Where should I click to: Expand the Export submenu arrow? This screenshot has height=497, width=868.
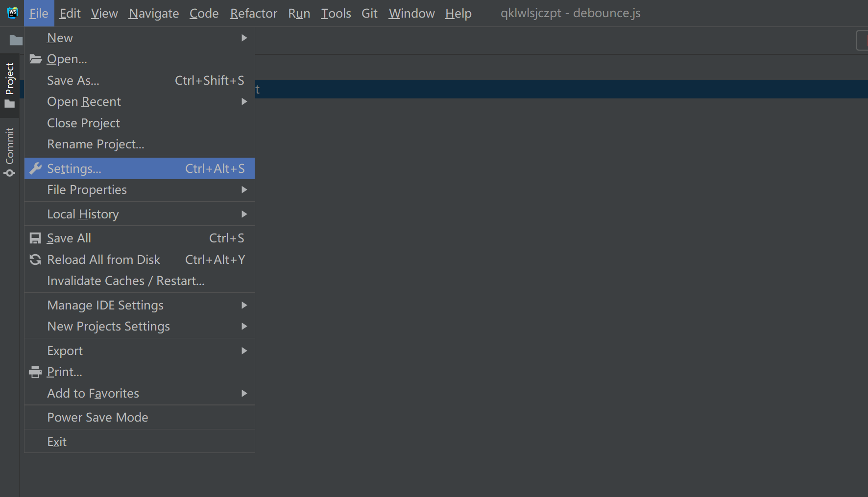click(244, 351)
